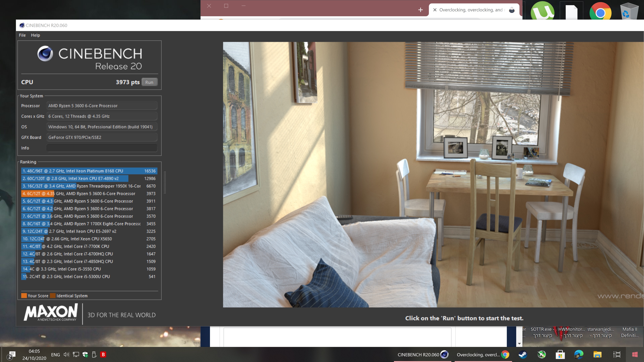This screenshot has width=644, height=362.
Task: Select ranking row 7 Ryzen 5 3600 at 3.6 GHz
Action: coord(89,216)
